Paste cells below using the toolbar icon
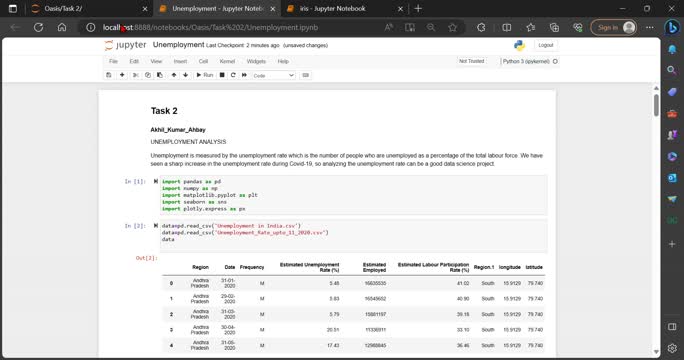The image size is (684, 360). click(x=160, y=75)
